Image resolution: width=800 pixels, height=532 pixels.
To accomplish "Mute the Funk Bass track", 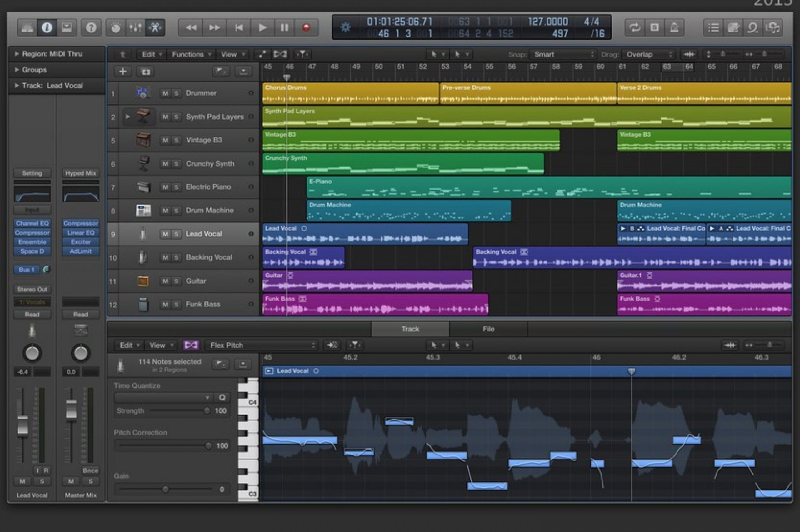I will pos(165,304).
